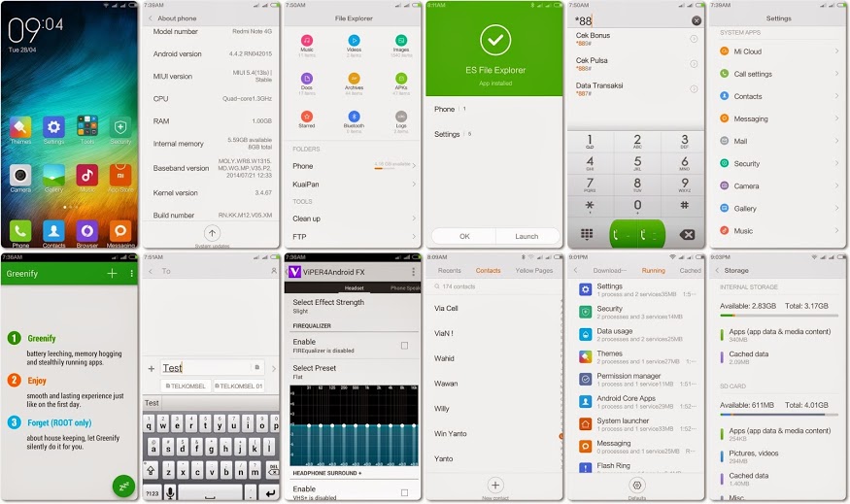This screenshot has width=850, height=504.
Task: Tap SD card storage usage bar
Action: (778, 415)
